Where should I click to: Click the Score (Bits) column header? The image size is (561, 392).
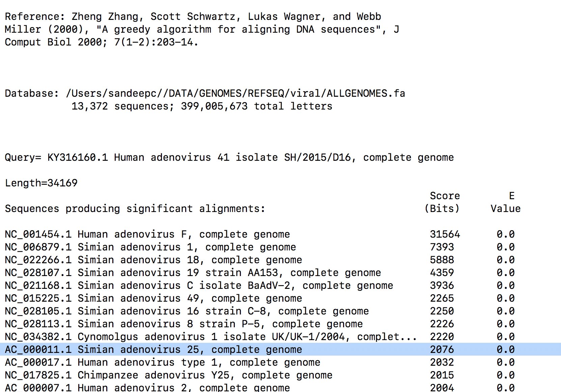[x=442, y=202]
